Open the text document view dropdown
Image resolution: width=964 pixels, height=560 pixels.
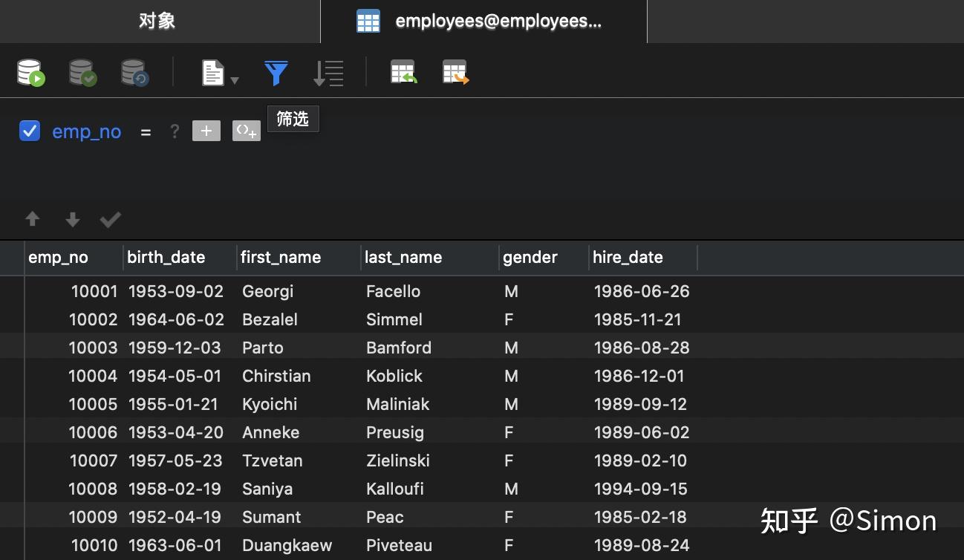coord(220,73)
